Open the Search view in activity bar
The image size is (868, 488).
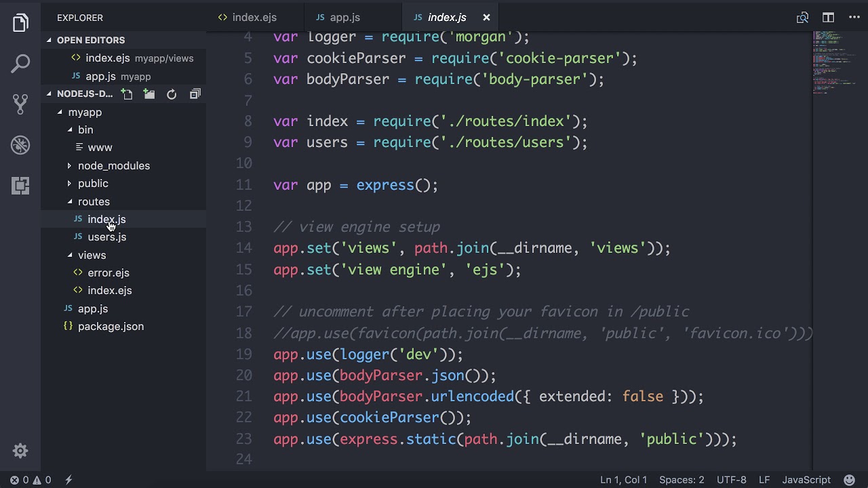coord(20,64)
